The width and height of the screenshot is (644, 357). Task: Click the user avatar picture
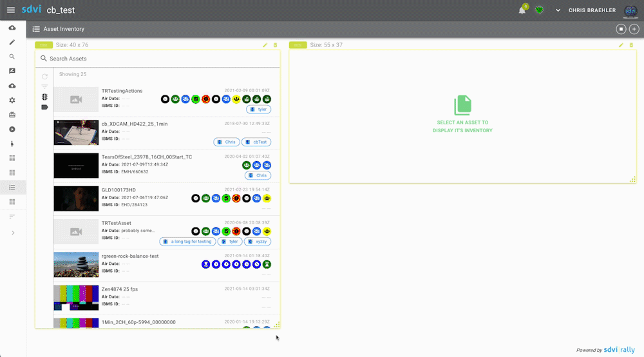coord(630,11)
